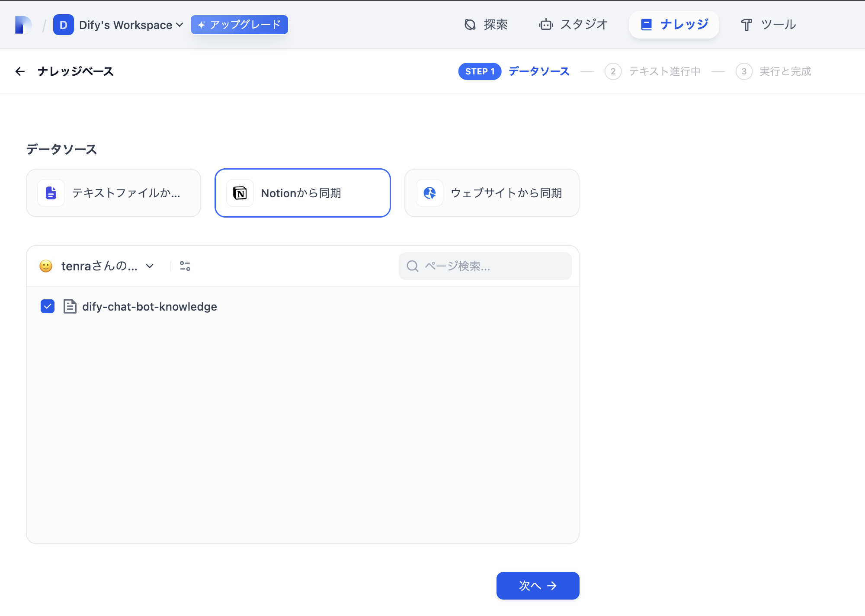Click the dify-chat-bot-knowledge page name
Screen dimensions: 865x616
pos(150,307)
